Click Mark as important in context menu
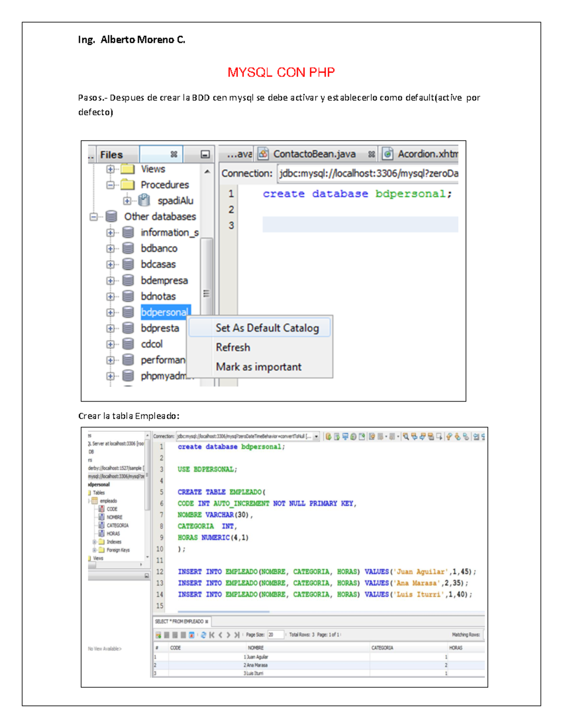Image resolution: width=563 pixels, height=728 pixels. (x=258, y=367)
